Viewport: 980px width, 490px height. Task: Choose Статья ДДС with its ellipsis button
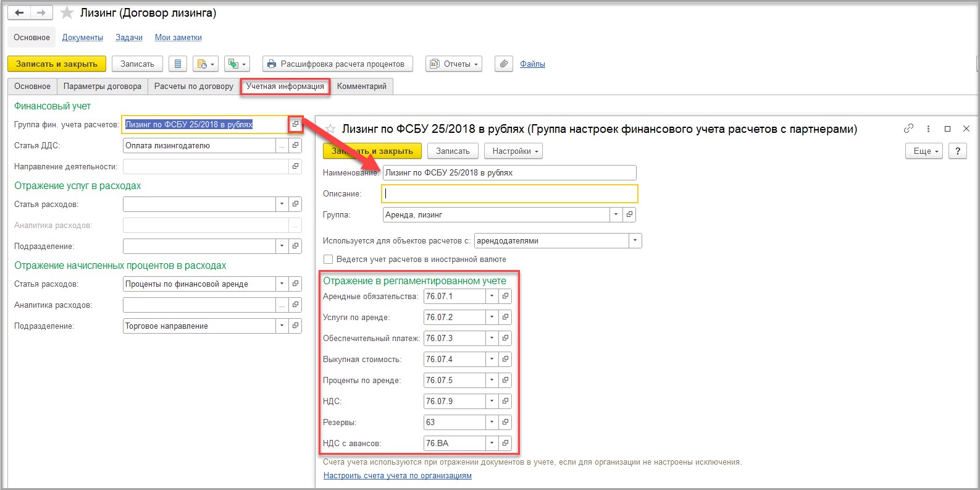[x=282, y=145]
